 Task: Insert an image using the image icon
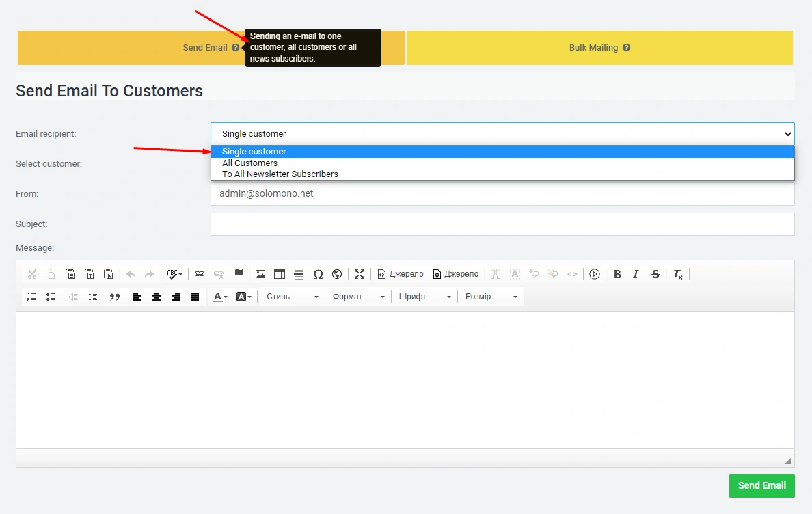tap(260, 274)
